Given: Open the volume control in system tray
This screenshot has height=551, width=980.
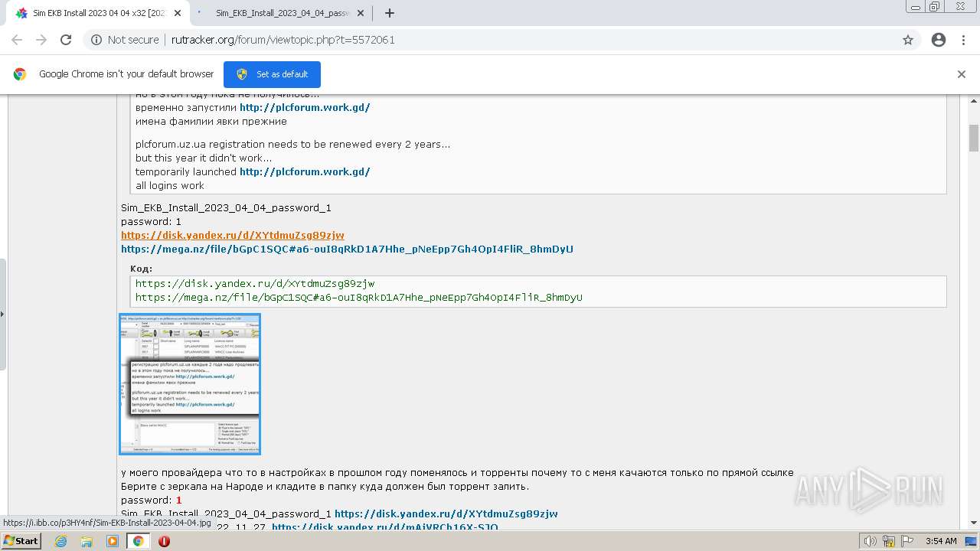Looking at the screenshot, I should [x=870, y=541].
